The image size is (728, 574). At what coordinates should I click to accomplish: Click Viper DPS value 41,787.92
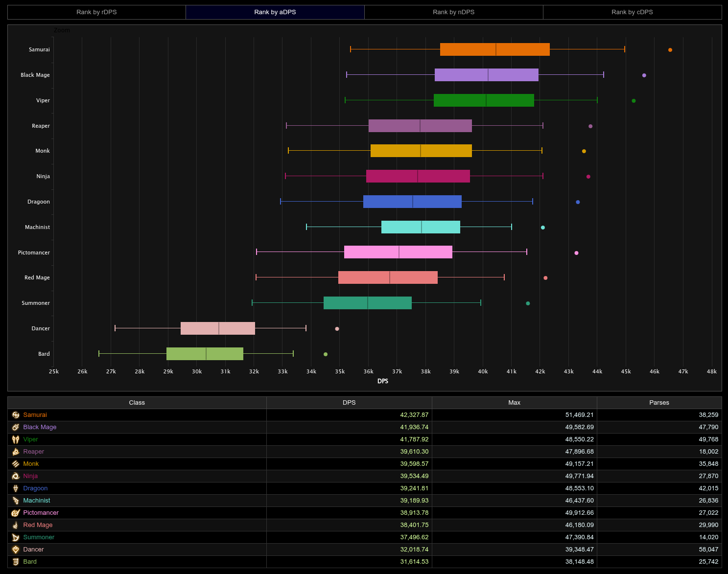click(x=414, y=439)
